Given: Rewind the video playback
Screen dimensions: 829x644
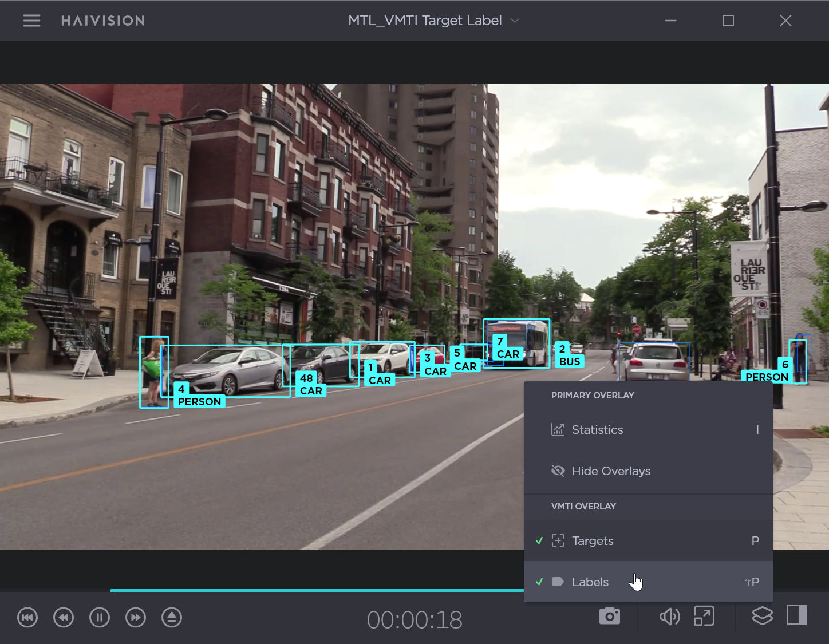Looking at the screenshot, I should pos(64,618).
